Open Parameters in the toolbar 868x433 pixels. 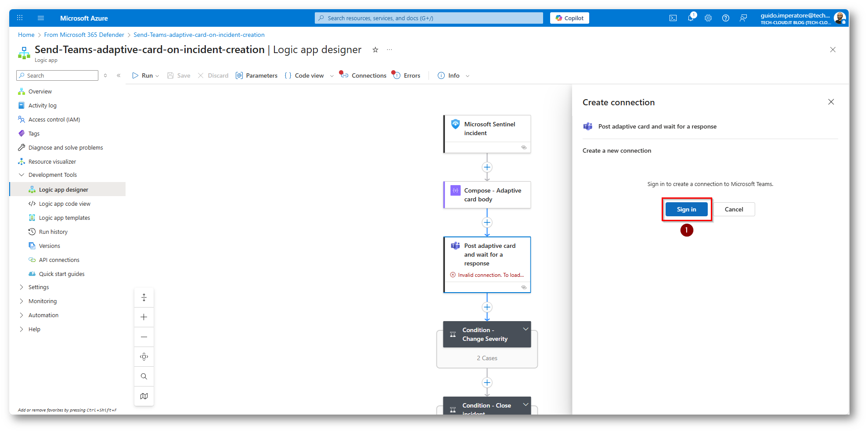(x=257, y=75)
